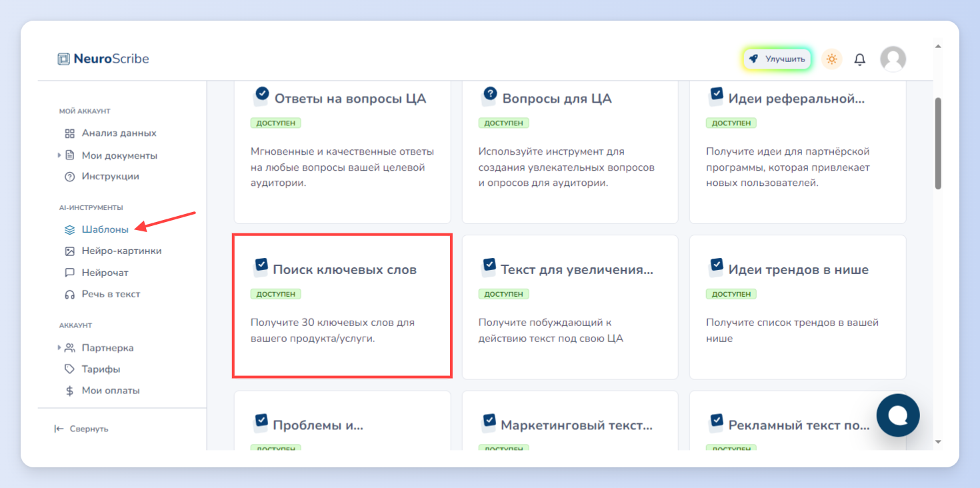Open the Идеи реферальной… title
Image resolution: width=980 pixels, height=488 pixels.
point(797,99)
